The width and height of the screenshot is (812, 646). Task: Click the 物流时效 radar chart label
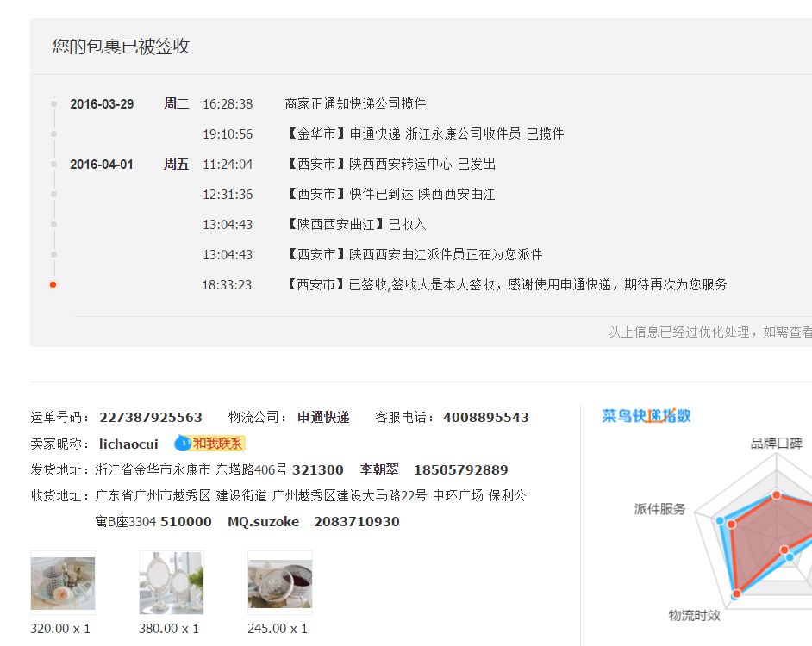[x=694, y=615]
